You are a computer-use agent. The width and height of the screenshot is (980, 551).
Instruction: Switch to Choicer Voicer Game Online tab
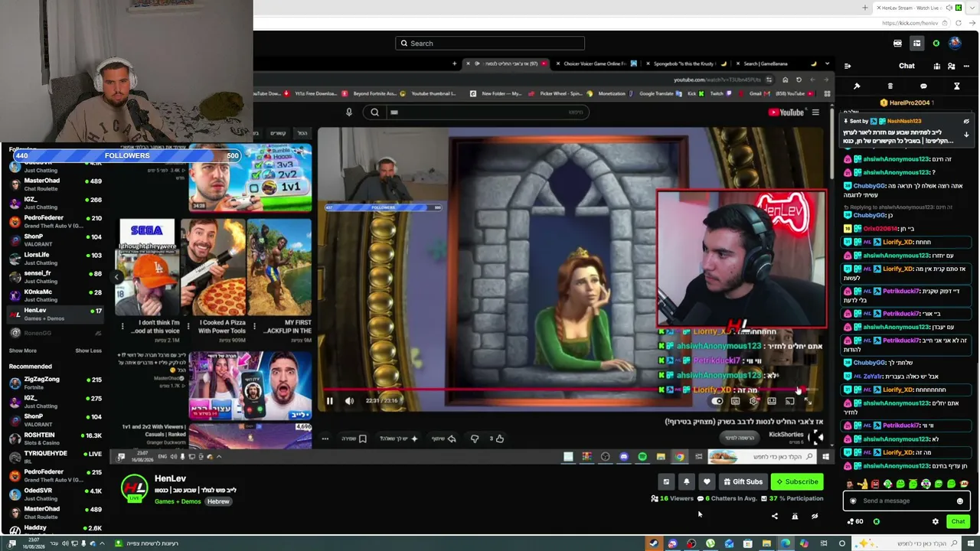(x=596, y=64)
